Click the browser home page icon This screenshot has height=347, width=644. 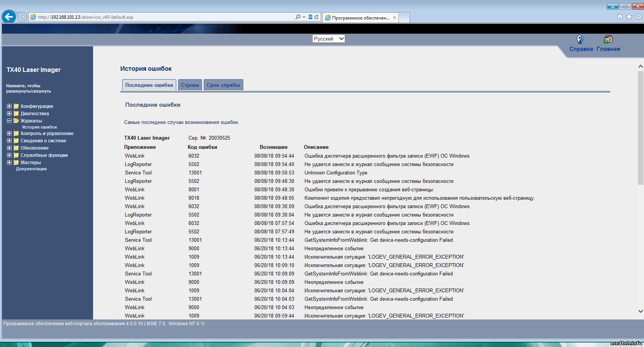[x=620, y=17]
